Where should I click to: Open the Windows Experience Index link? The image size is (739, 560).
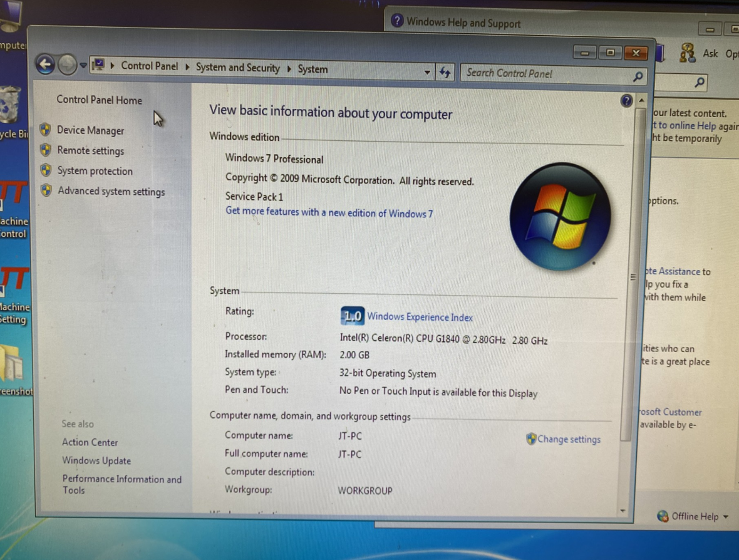coord(420,317)
